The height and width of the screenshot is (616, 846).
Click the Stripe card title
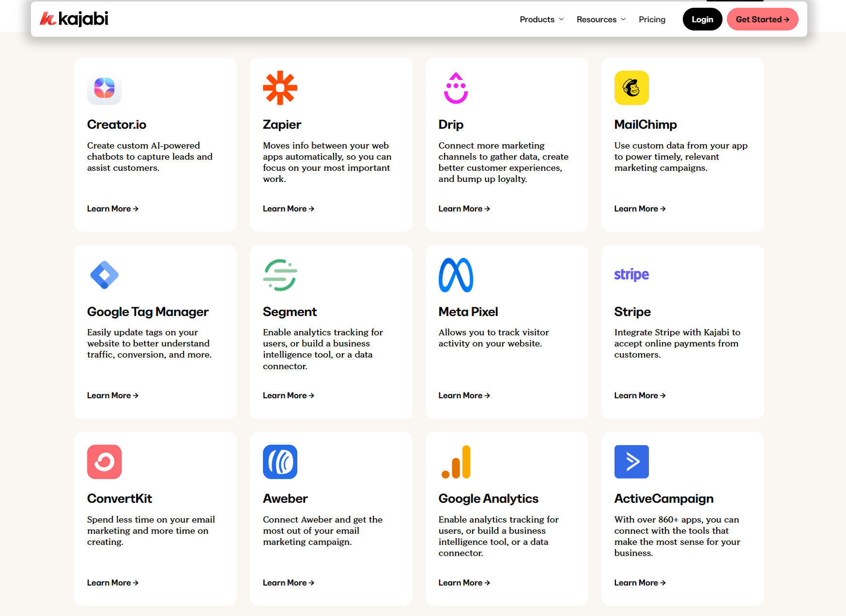(632, 312)
